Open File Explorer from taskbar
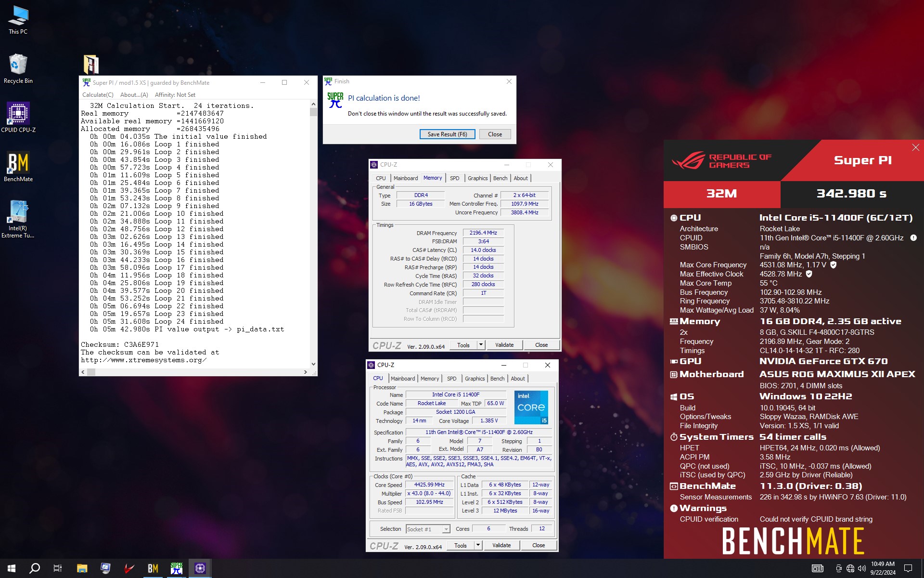 [x=82, y=568]
